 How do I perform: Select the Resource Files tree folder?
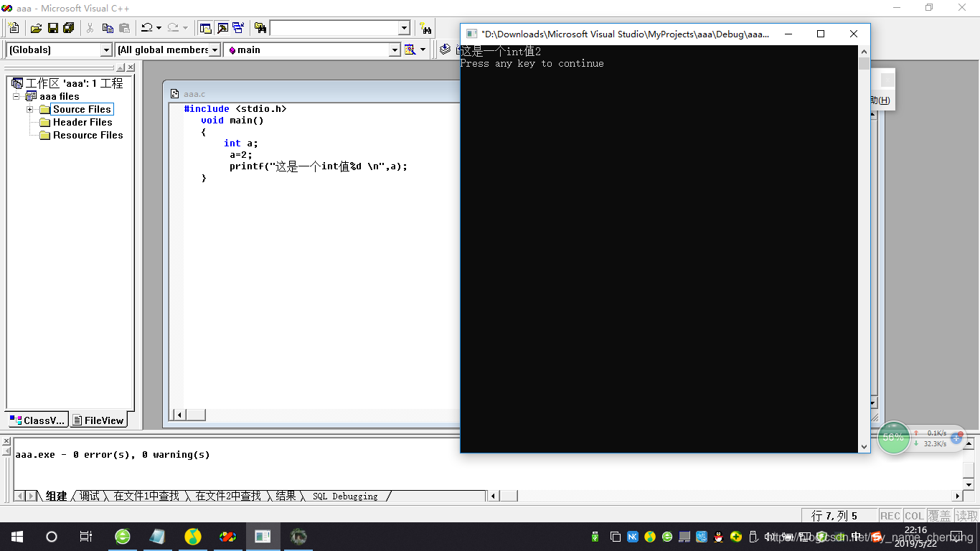pyautogui.click(x=88, y=135)
